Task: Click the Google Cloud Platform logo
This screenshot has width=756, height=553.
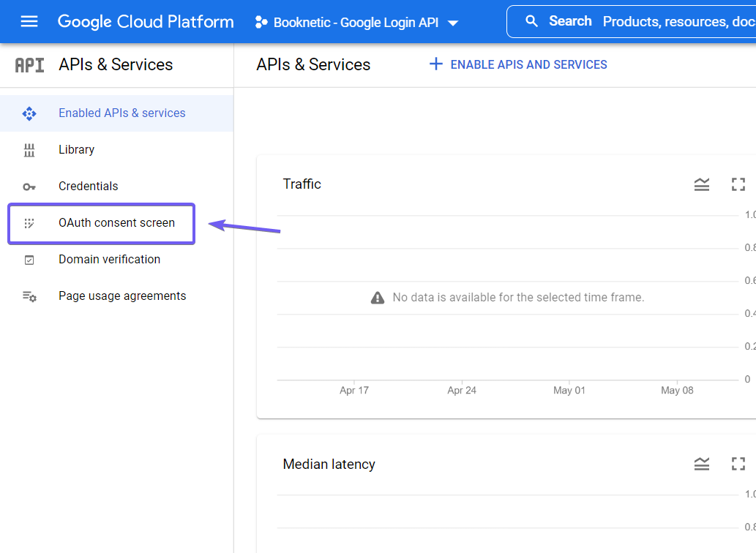Action: point(146,22)
